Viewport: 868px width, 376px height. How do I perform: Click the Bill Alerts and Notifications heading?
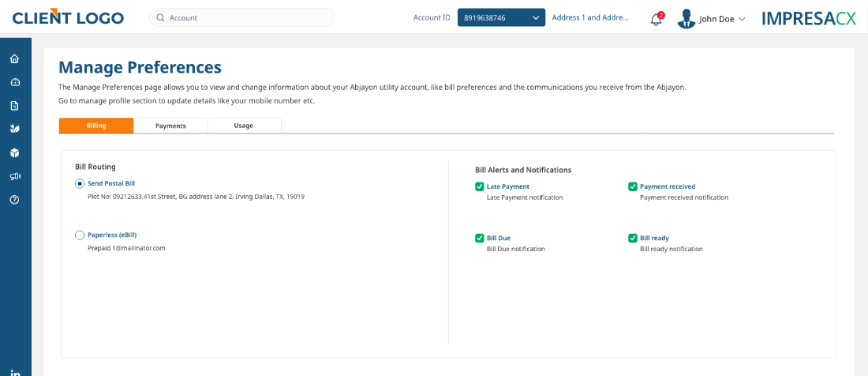(523, 170)
